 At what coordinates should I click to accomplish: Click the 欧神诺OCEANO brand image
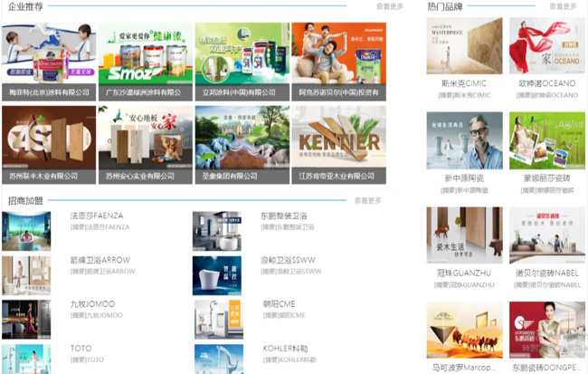(x=547, y=46)
